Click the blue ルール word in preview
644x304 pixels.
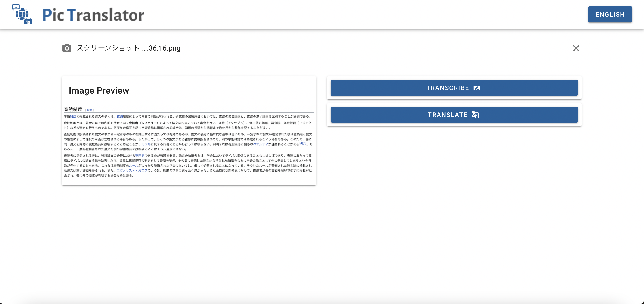(133, 166)
